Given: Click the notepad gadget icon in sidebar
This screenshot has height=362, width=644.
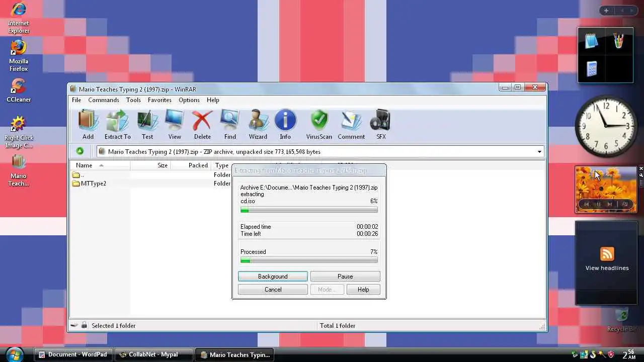Looking at the screenshot, I should (592, 41).
